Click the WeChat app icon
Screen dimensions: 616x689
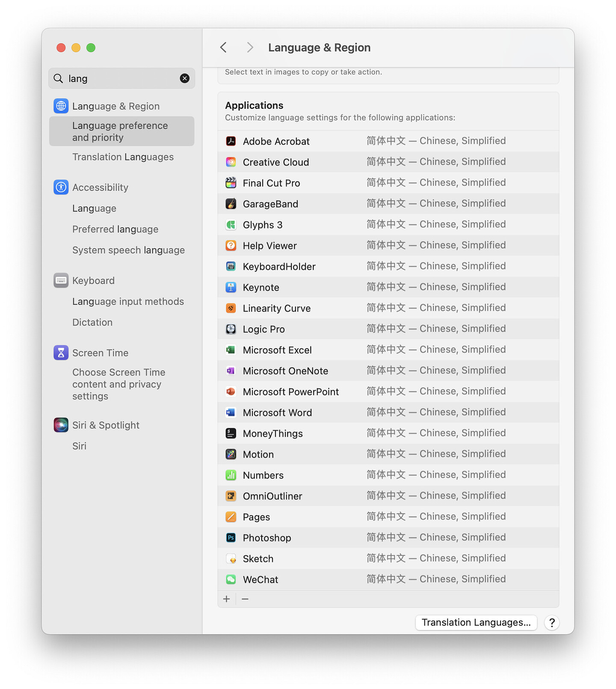coord(231,579)
